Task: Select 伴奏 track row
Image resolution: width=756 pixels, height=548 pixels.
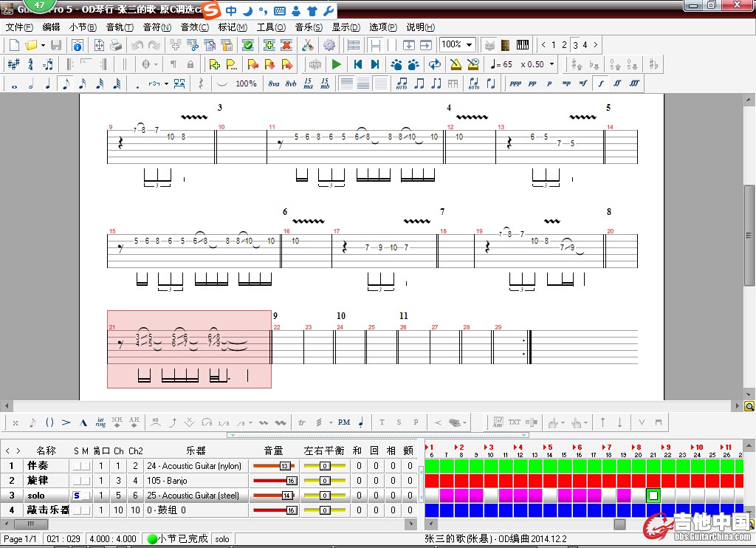Action: coord(210,466)
